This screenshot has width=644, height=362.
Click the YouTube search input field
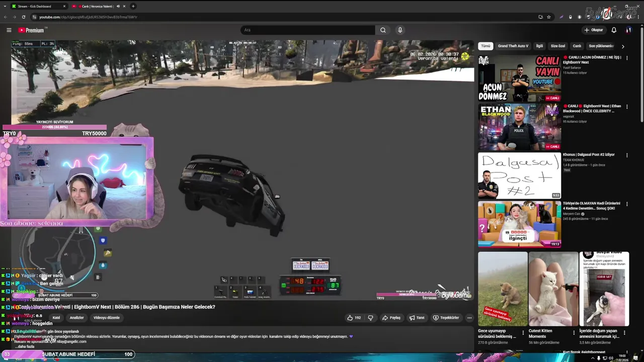[307, 30]
